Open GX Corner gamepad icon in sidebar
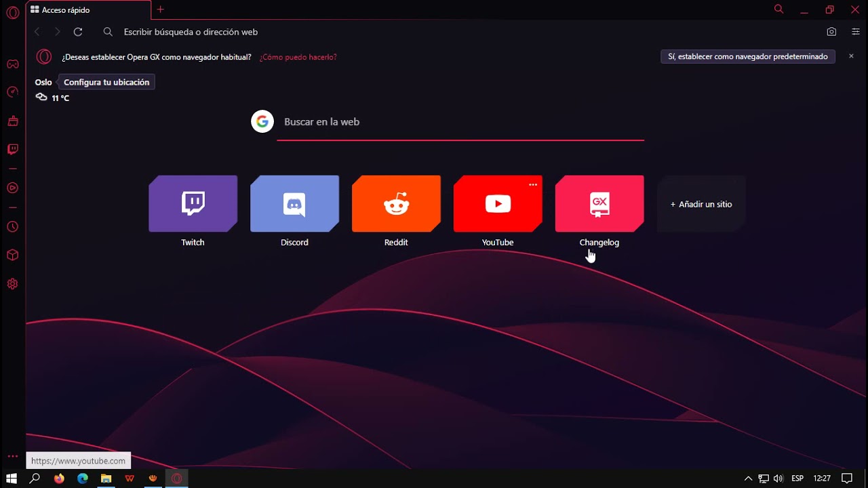Image resolution: width=868 pixels, height=488 pixels. click(x=12, y=64)
